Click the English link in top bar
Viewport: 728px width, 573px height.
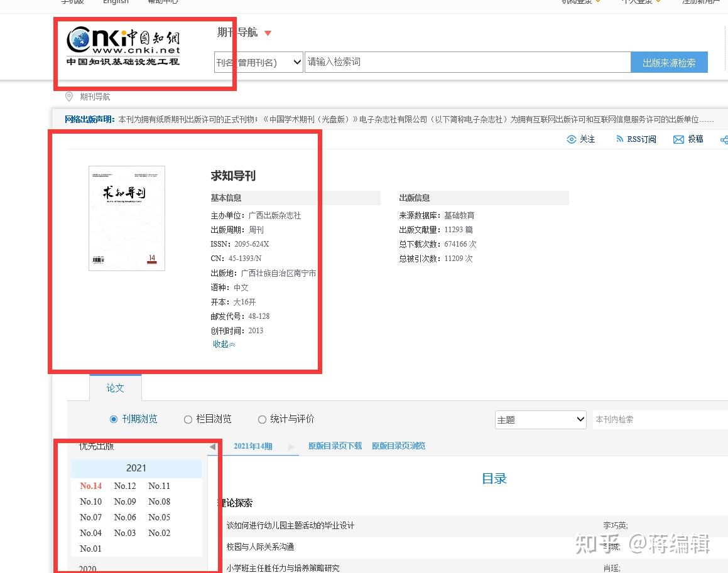click(x=116, y=2)
